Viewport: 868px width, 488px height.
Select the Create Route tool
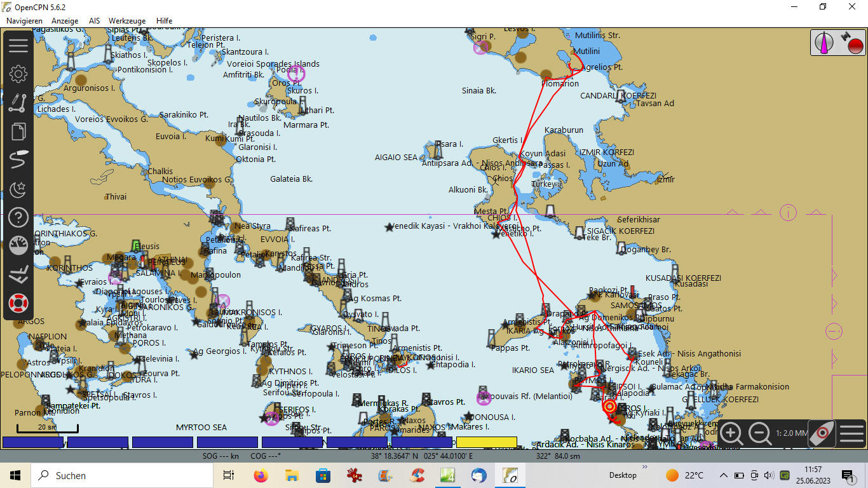18,102
